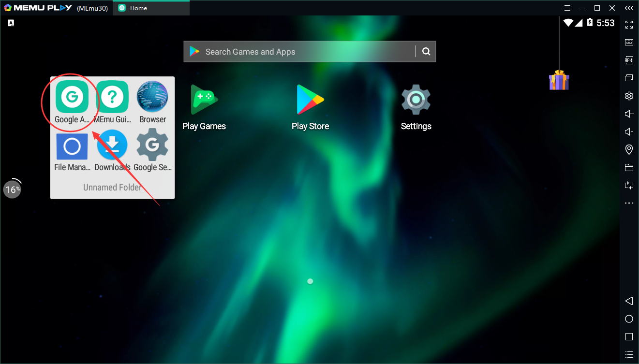The height and width of the screenshot is (364, 639).
Task: Decrease volume with sidebar speaker-minus icon
Action: point(629,132)
